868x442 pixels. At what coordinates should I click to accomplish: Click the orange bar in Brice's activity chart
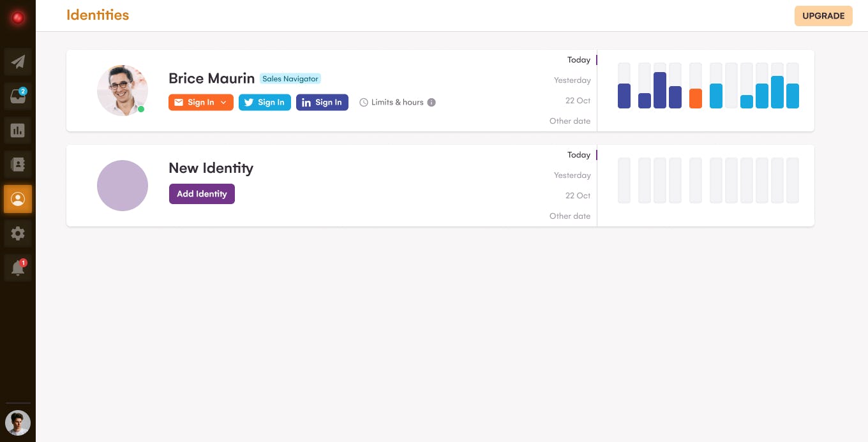[696, 98]
